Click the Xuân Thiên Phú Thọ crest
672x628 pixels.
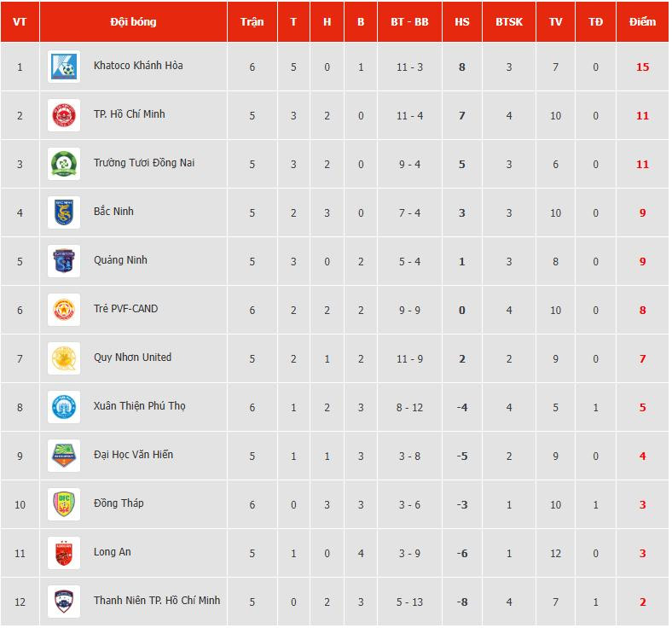tap(64, 407)
